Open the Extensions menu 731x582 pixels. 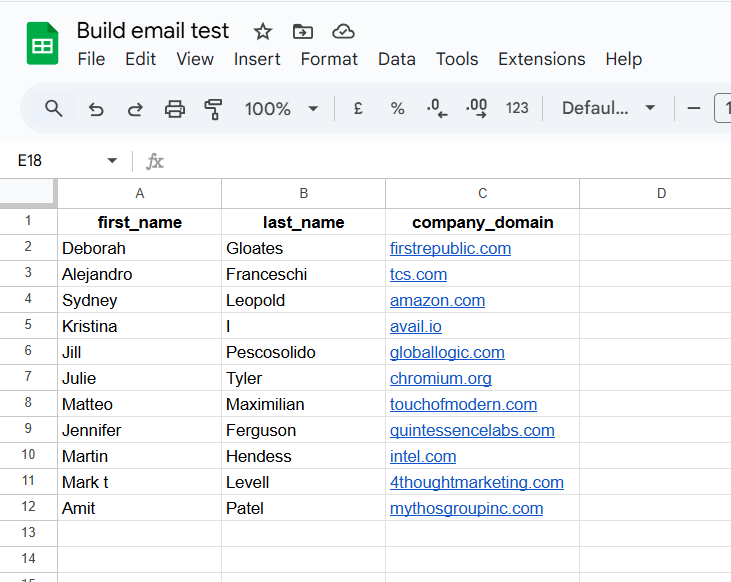tap(541, 59)
